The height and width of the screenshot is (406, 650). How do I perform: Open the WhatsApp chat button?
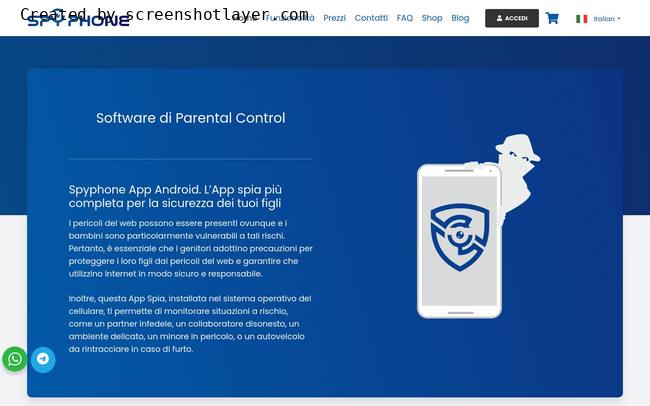pyautogui.click(x=15, y=359)
